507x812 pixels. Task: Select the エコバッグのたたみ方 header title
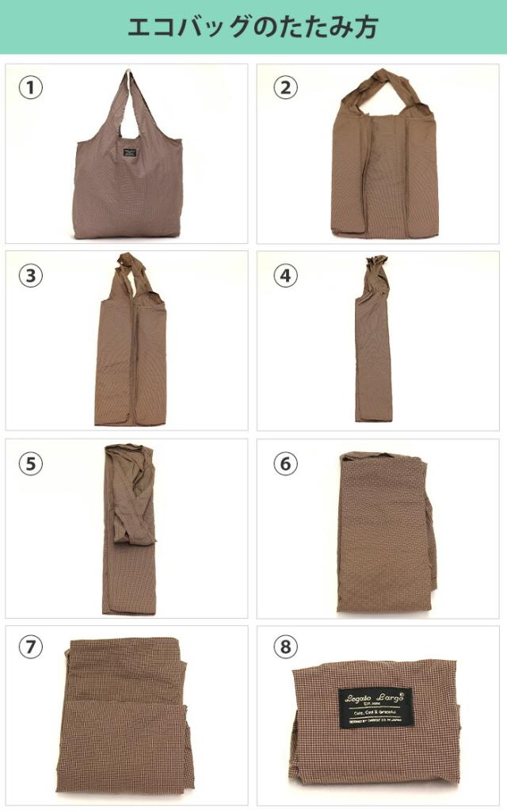tap(253, 27)
